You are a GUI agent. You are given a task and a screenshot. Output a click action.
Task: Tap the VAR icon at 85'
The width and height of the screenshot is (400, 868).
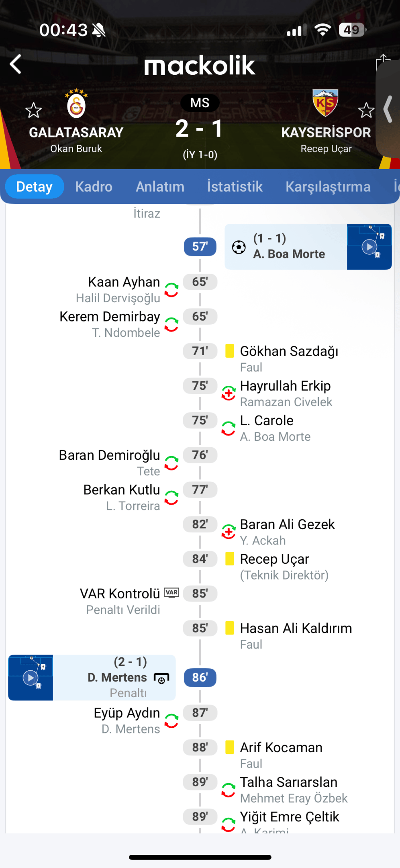(x=171, y=593)
